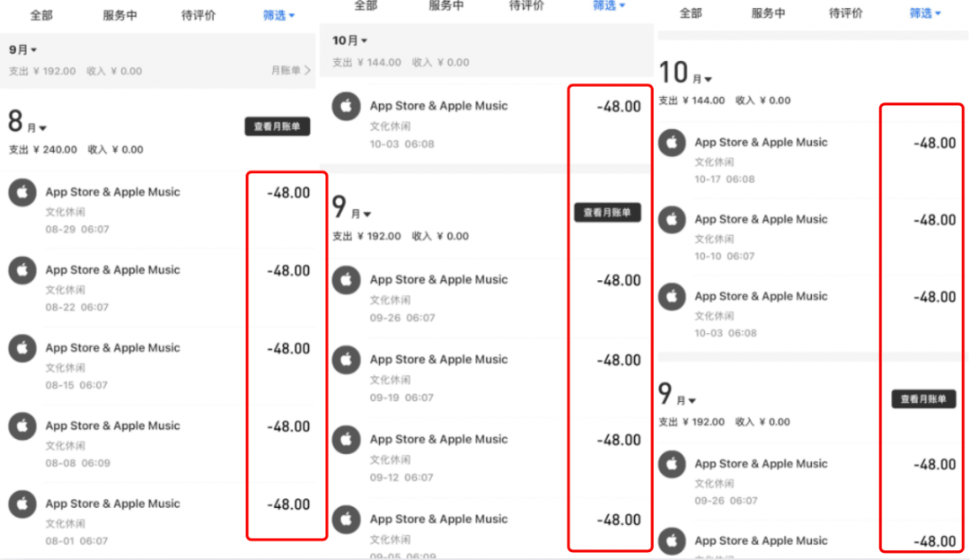Expand the 8月 month dropdown
Screen dimensions: 970x560
click(x=27, y=121)
